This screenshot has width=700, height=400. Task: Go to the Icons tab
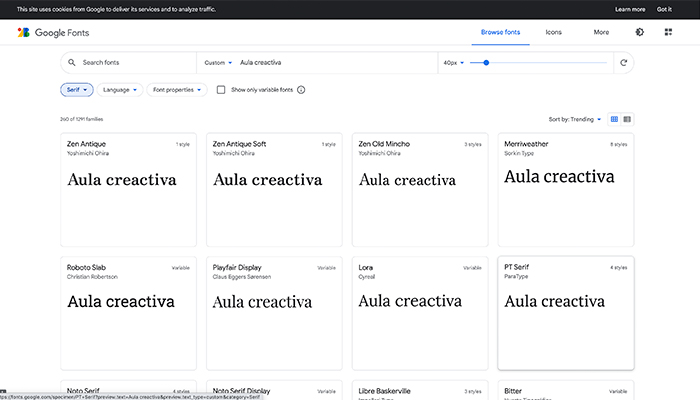tap(554, 32)
